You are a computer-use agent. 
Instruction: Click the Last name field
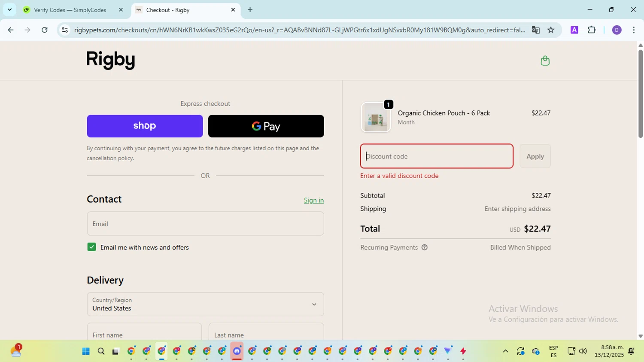click(266, 332)
